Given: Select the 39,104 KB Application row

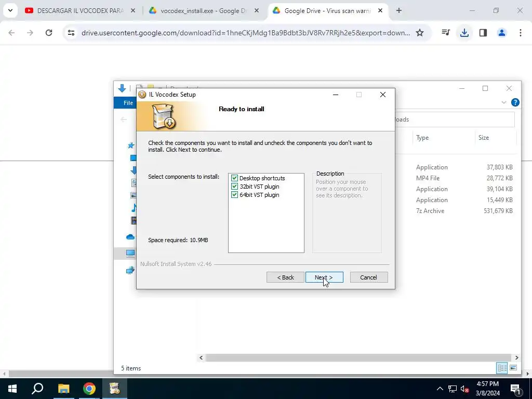Looking at the screenshot, I should pyautogui.click(x=464, y=189).
